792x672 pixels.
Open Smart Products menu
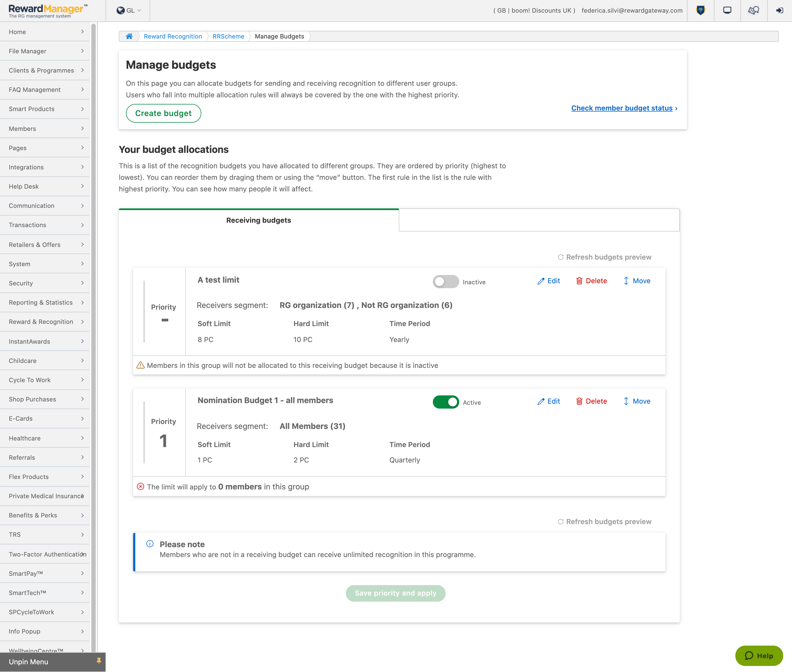pyautogui.click(x=45, y=109)
